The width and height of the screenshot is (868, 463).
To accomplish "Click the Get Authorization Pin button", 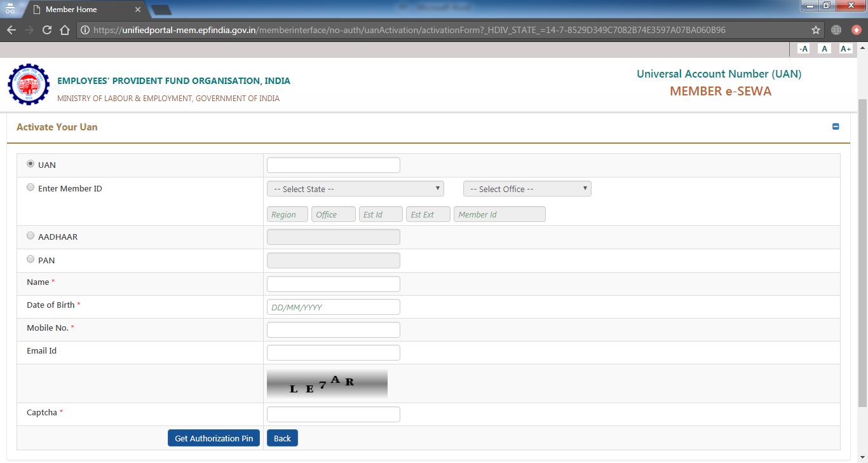I will (x=214, y=438).
